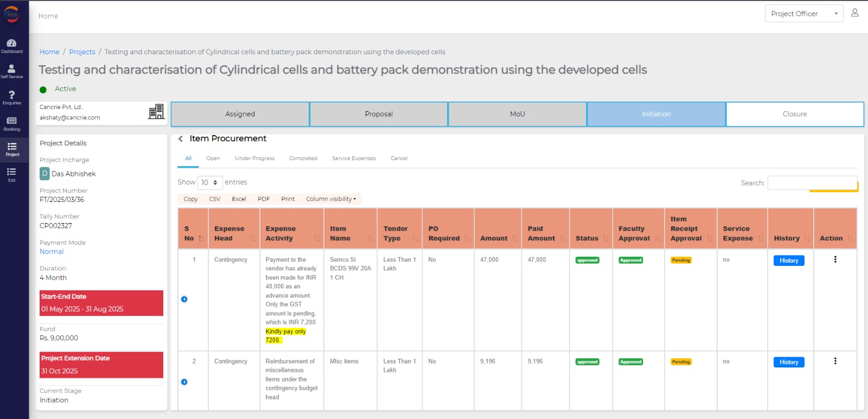The height and width of the screenshot is (419, 868).
Task: Switch to the Under Progress tab
Action: point(254,158)
